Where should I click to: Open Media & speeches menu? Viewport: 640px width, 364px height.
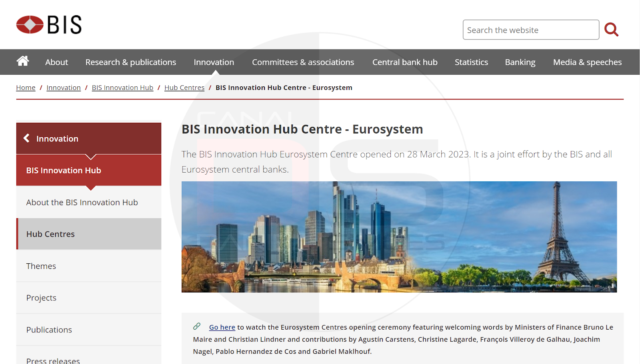pyautogui.click(x=587, y=62)
